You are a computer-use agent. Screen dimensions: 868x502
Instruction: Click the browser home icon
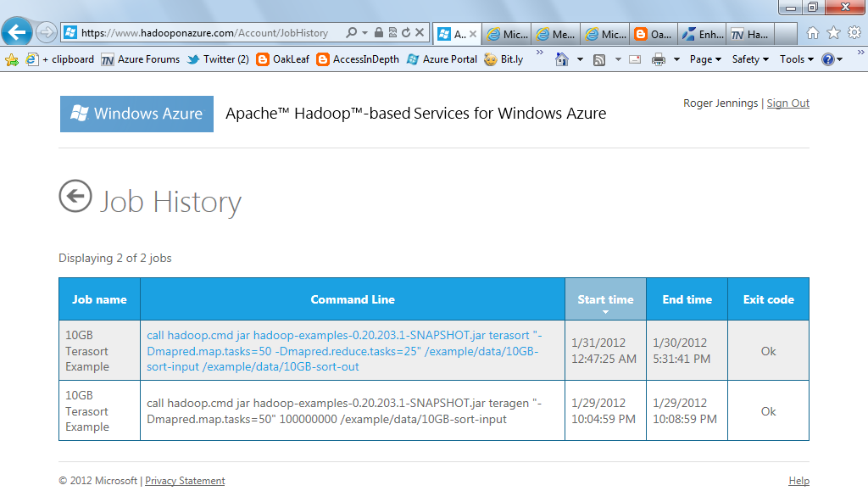pos(812,33)
